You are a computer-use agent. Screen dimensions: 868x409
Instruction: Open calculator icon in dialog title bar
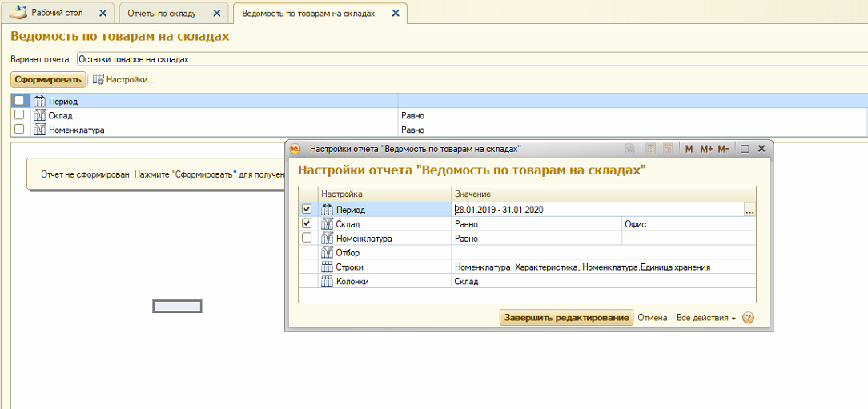click(x=651, y=149)
